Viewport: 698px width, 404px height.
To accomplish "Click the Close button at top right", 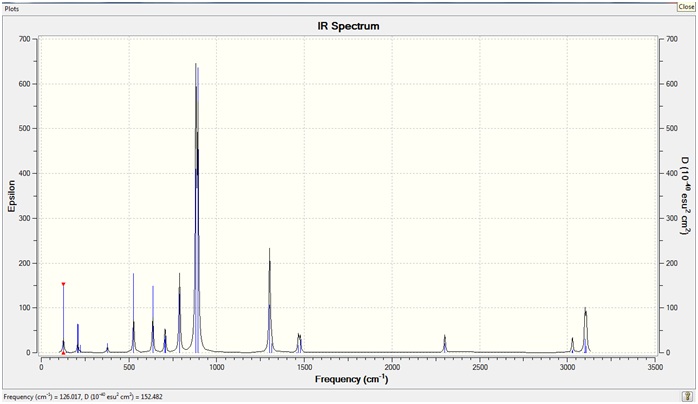I will (x=687, y=6).
